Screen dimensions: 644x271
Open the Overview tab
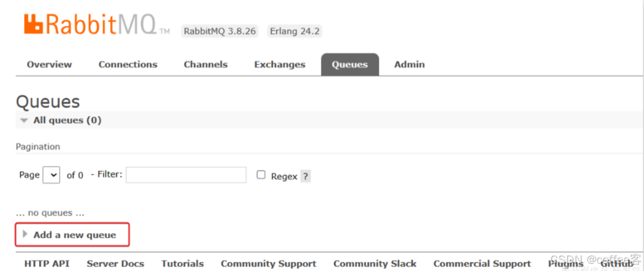[x=49, y=64]
